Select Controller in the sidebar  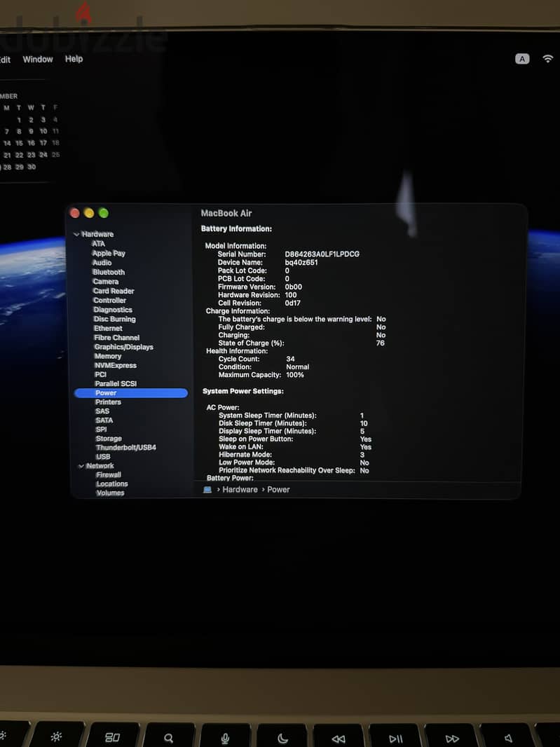click(x=109, y=300)
